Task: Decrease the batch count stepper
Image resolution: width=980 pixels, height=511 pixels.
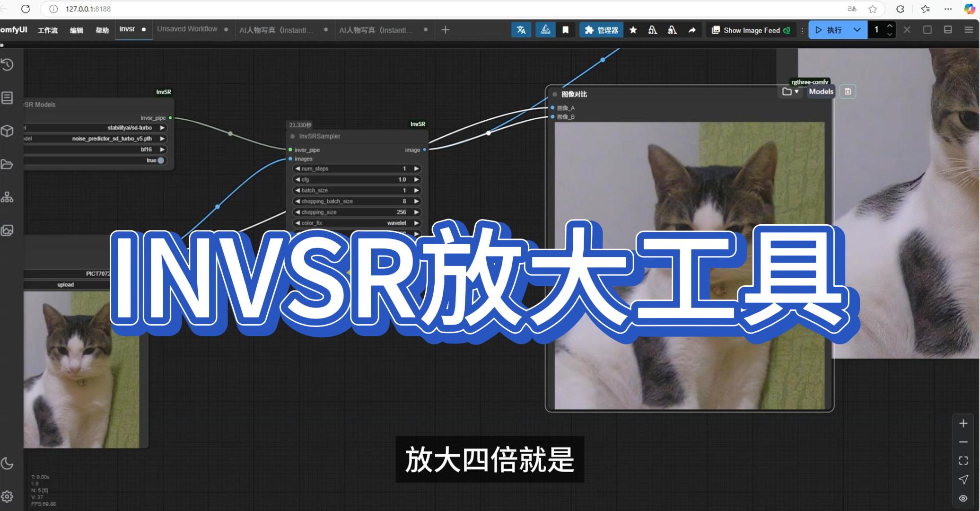Action: point(890,34)
